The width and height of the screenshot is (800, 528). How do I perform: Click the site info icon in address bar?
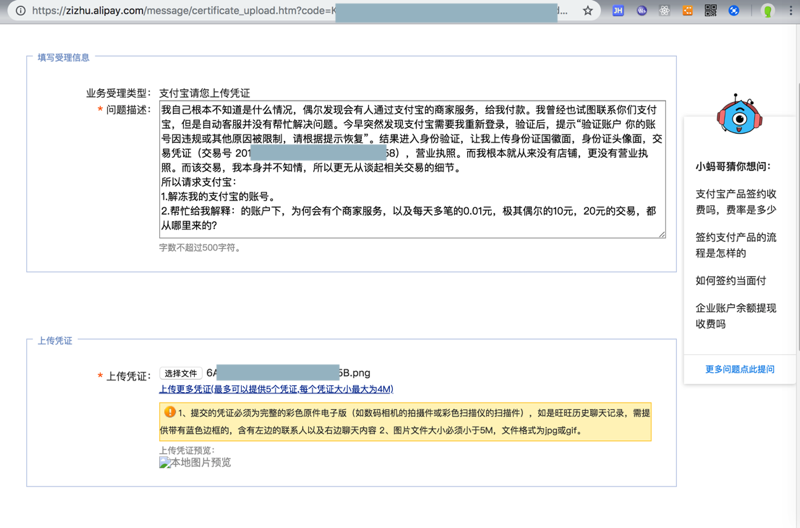(x=20, y=11)
